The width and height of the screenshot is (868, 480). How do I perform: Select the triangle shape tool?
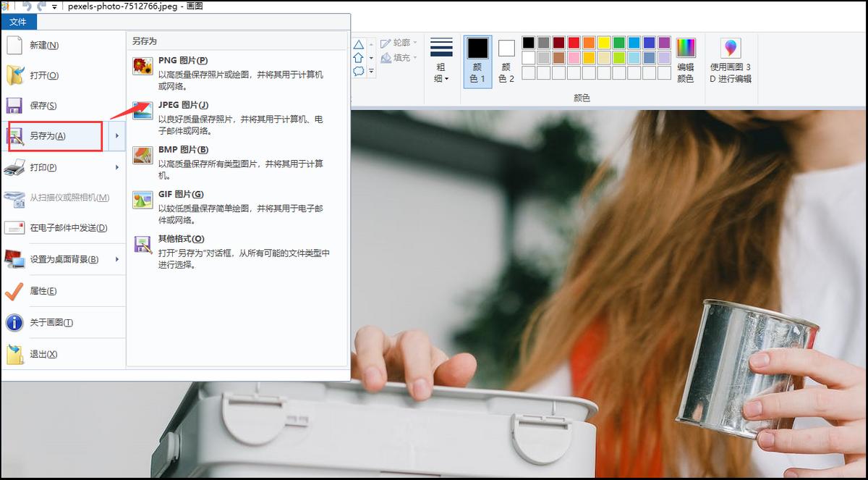pos(359,44)
